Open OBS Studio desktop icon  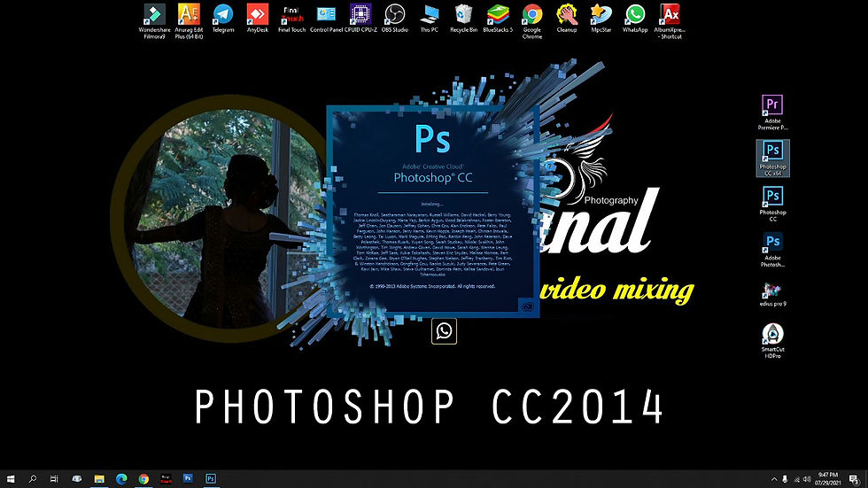point(395,19)
